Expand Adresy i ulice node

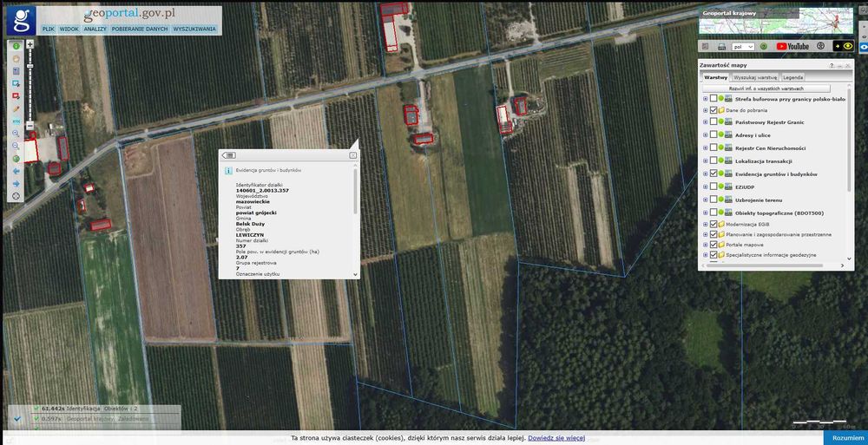(x=705, y=134)
